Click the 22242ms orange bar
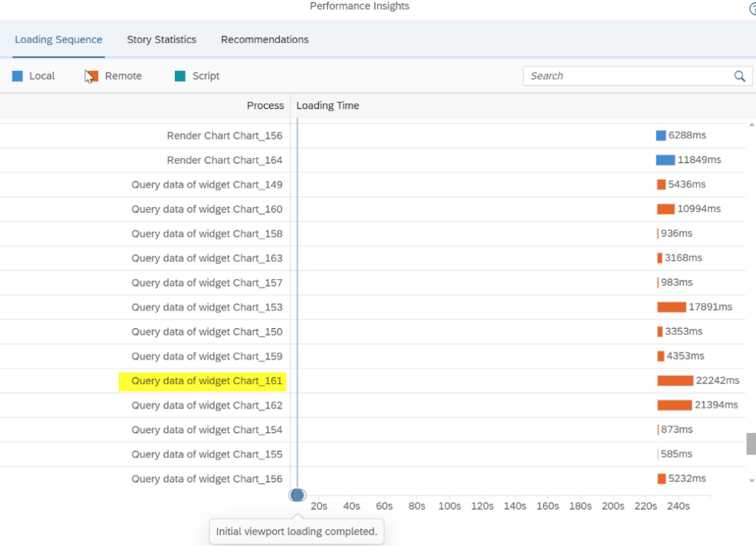This screenshot has height=546, width=756. (675, 381)
